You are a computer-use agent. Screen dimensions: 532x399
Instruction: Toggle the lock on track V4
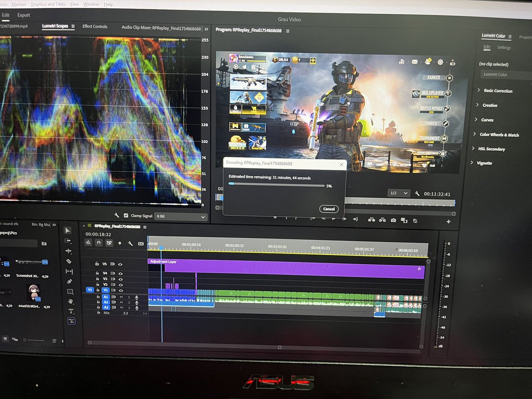(x=98, y=273)
